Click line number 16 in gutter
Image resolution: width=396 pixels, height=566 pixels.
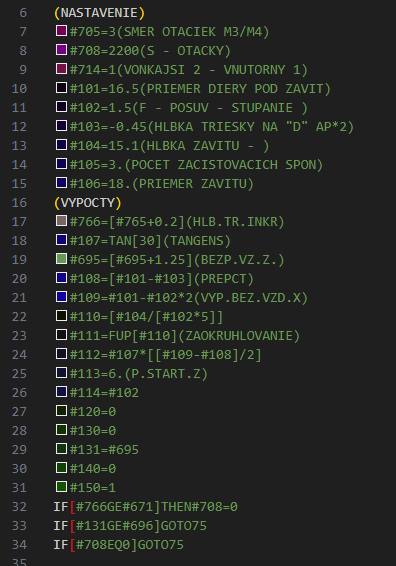(x=19, y=203)
